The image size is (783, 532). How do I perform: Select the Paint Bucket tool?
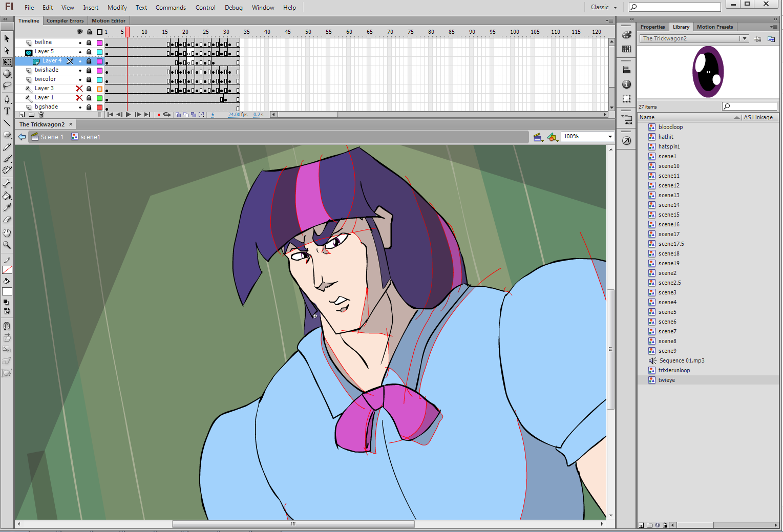point(7,196)
